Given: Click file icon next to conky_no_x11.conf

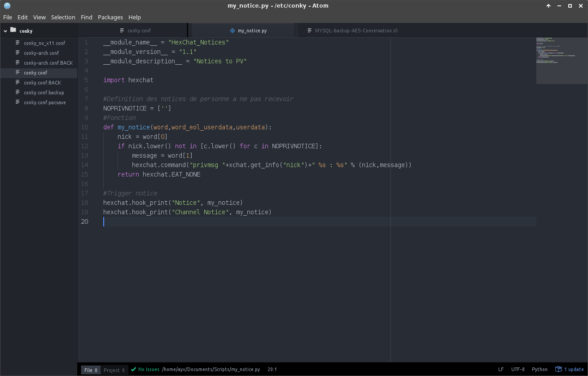Looking at the screenshot, I should pos(18,43).
